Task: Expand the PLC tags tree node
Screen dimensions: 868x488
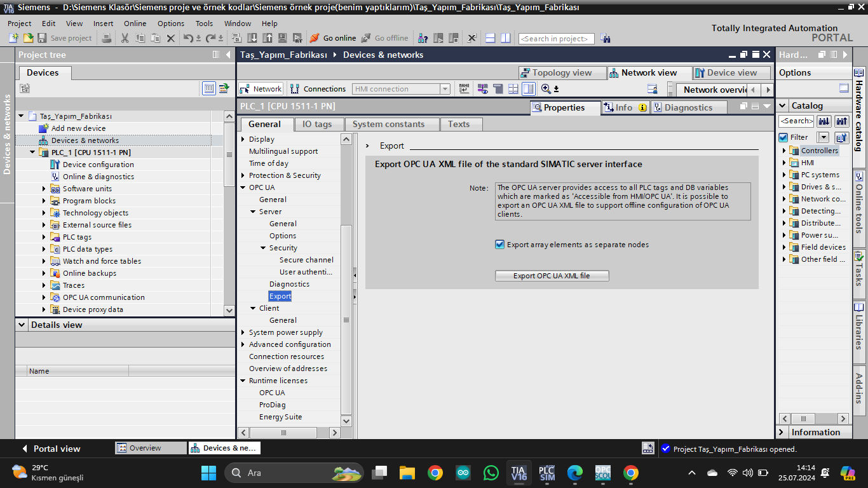Action: tap(44, 237)
